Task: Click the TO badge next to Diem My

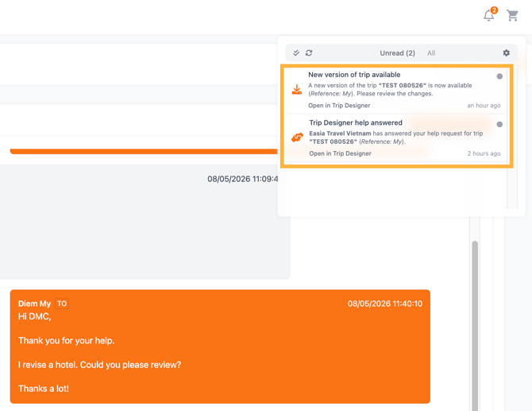Action: tap(62, 304)
